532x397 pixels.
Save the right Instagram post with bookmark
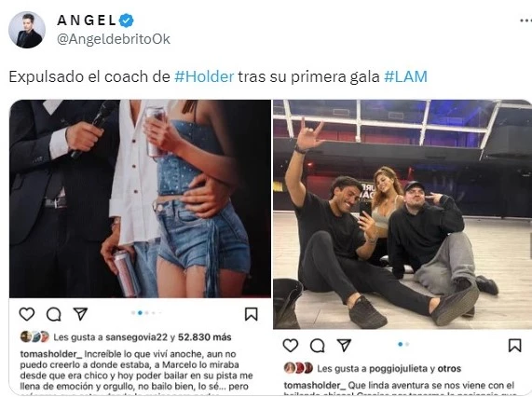(x=514, y=346)
